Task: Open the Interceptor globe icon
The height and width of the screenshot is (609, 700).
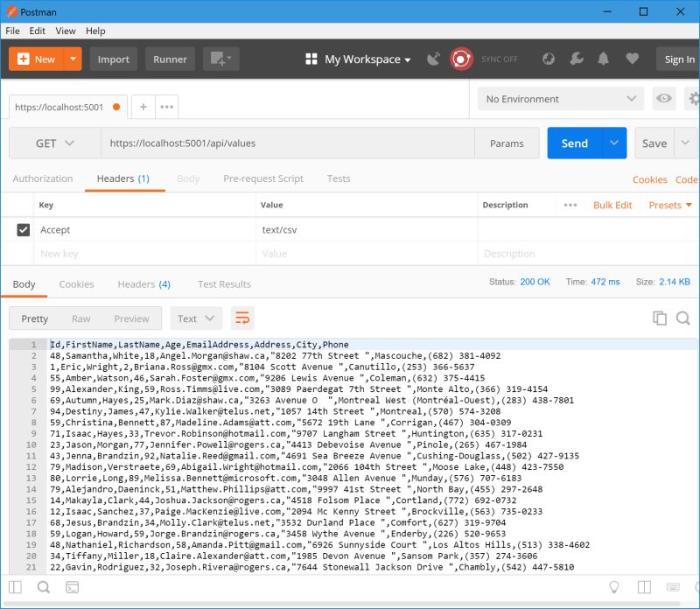Action: 548,59
